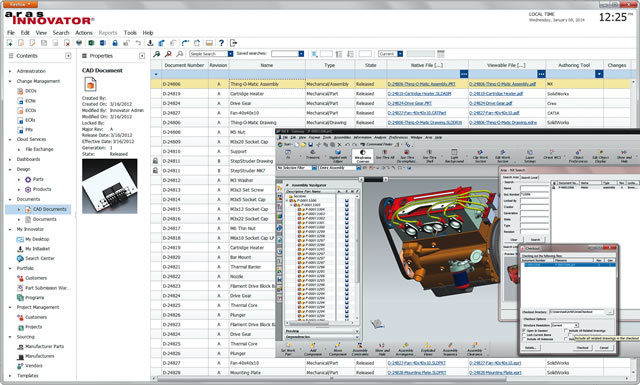Click the Logout door icon in toolbar
The image size is (640, 385).
[233, 43]
